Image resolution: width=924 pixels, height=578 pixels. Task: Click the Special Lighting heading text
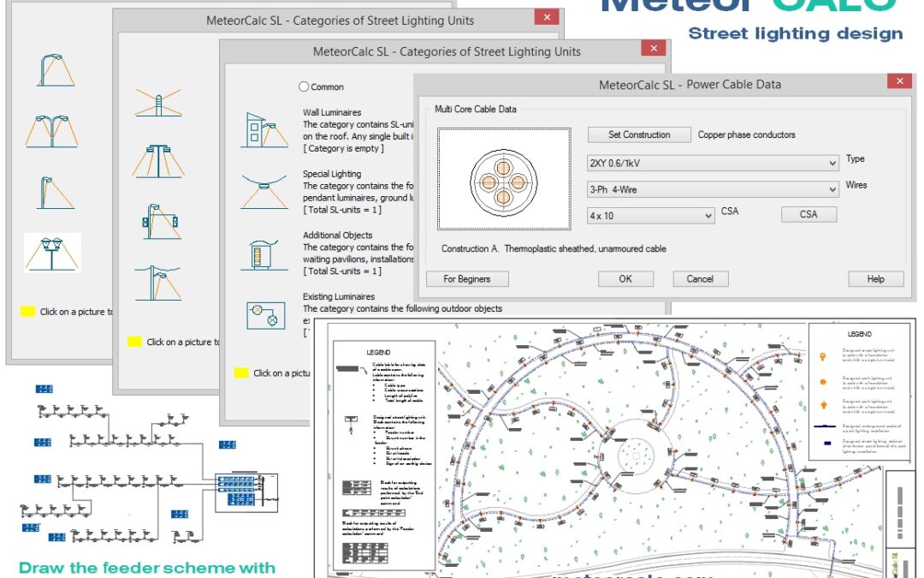332,174
